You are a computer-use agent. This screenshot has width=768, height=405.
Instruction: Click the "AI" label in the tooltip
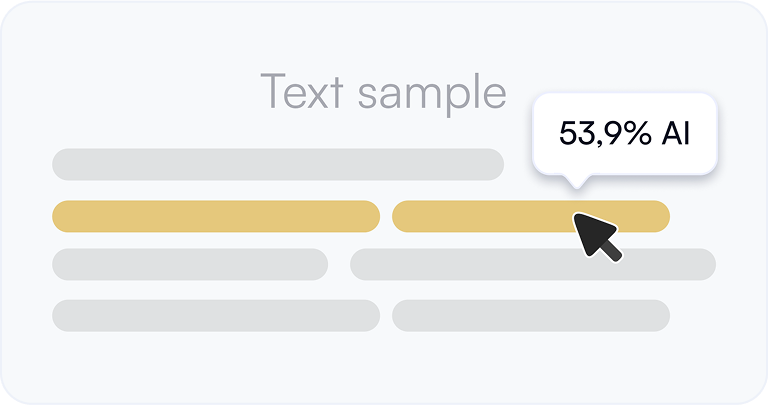(676, 133)
